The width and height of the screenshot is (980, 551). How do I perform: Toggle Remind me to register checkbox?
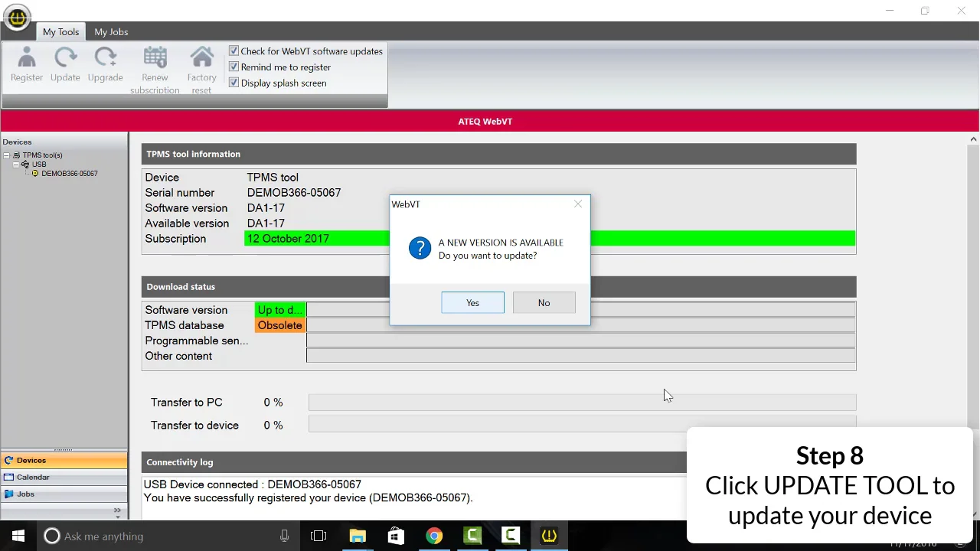click(x=234, y=67)
